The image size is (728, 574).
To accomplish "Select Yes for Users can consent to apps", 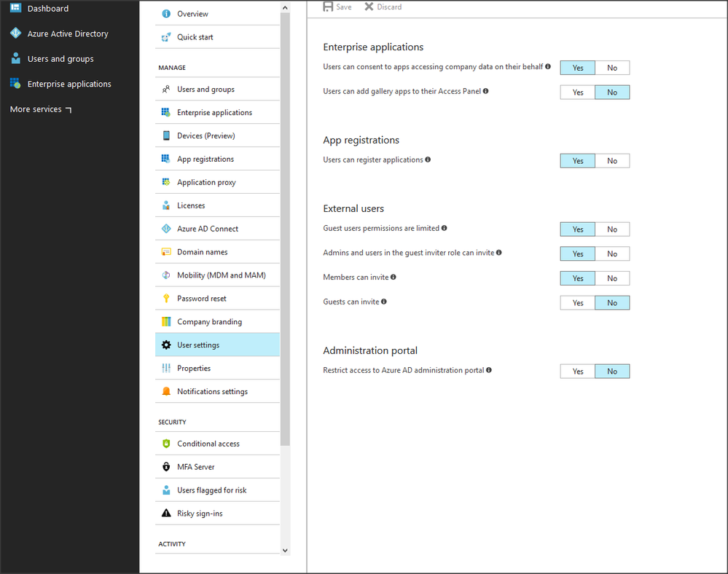I will click(x=578, y=68).
